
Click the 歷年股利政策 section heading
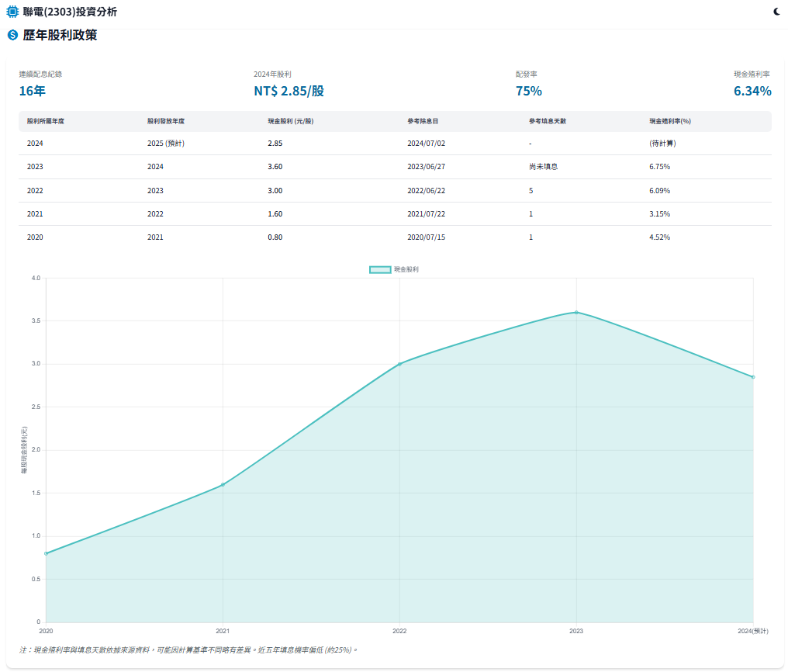[x=60, y=35]
